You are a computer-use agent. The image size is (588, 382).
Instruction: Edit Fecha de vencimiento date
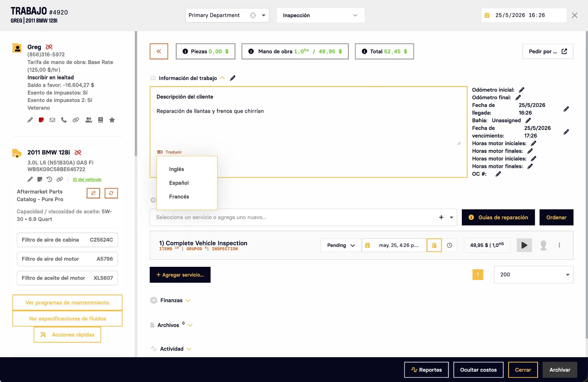tap(566, 132)
